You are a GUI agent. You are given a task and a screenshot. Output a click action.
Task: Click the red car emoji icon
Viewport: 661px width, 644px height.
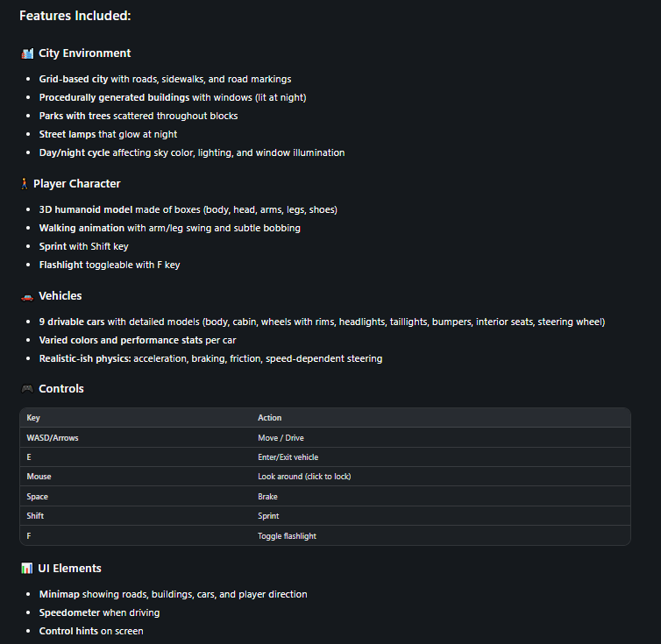point(27,297)
